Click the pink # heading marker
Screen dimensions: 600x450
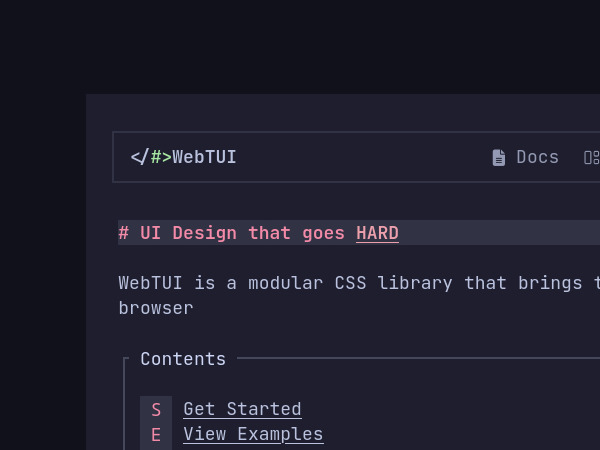click(124, 233)
